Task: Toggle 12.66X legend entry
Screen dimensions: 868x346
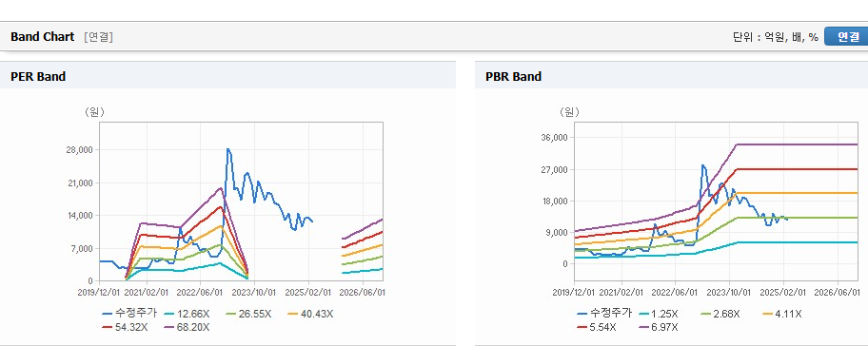Action: point(187,314)
